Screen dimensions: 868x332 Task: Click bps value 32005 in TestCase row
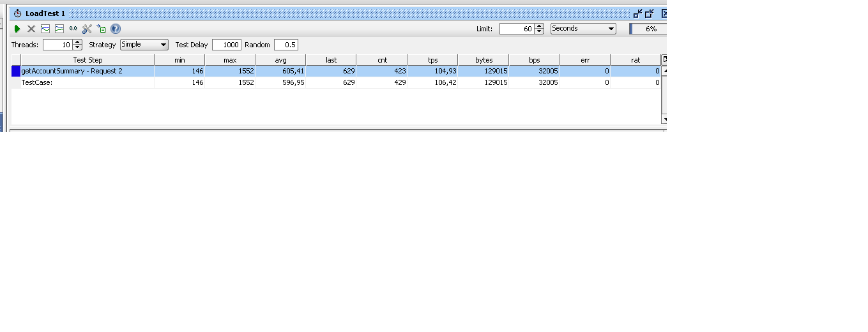coord(548,82)
